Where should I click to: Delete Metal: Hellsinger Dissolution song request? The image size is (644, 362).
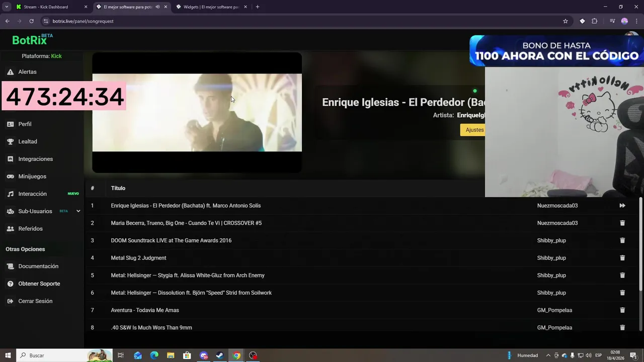(622, 293)
